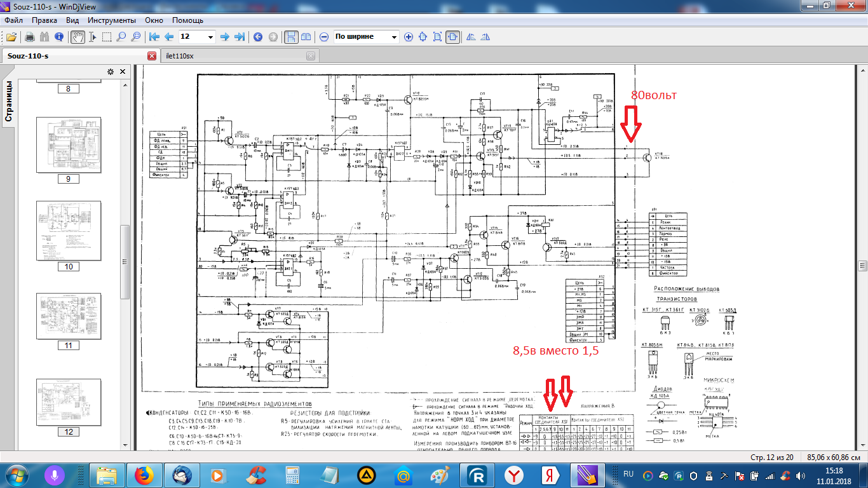The width and height of the screenshot is (868, 488).
Task: Rotate the page left
Action: (471, 37)
